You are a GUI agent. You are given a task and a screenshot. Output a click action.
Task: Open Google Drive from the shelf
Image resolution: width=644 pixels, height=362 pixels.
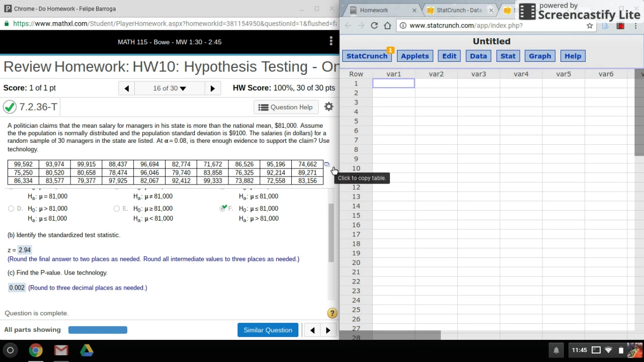[x=87, y=350]
